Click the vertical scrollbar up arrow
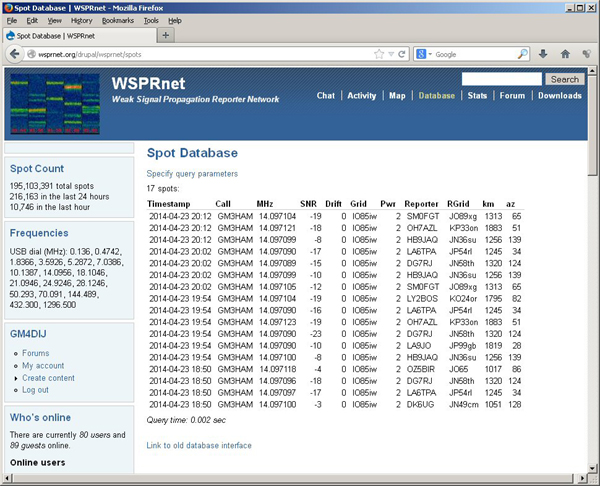This screenshot has height=486, width=600. [592, 71]
